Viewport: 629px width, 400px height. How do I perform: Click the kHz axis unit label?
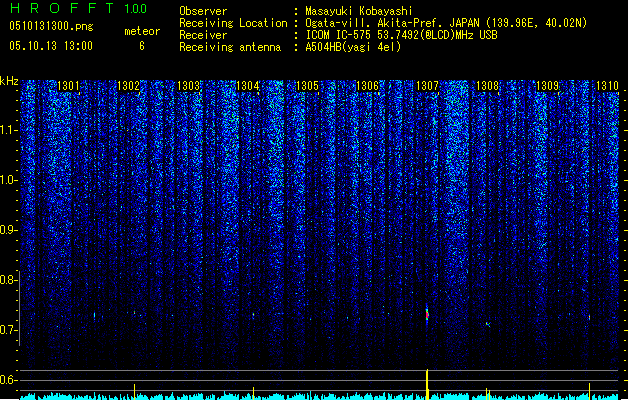tap(9, 81)
